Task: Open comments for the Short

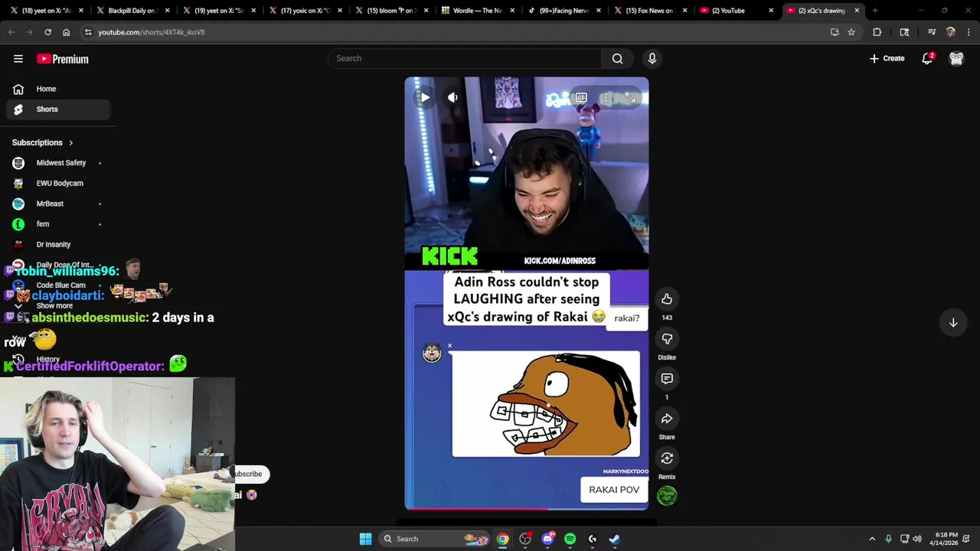Action: [x=667, y=379]
